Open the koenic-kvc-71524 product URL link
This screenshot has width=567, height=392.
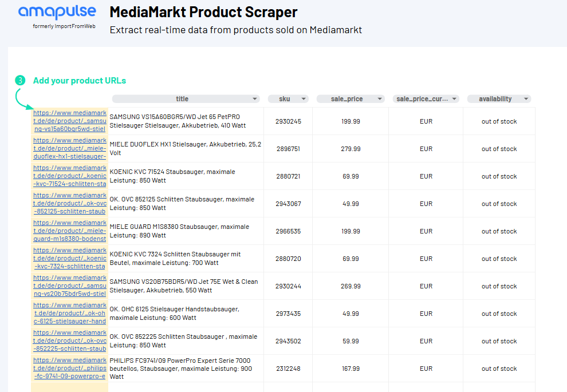(70, 176)
